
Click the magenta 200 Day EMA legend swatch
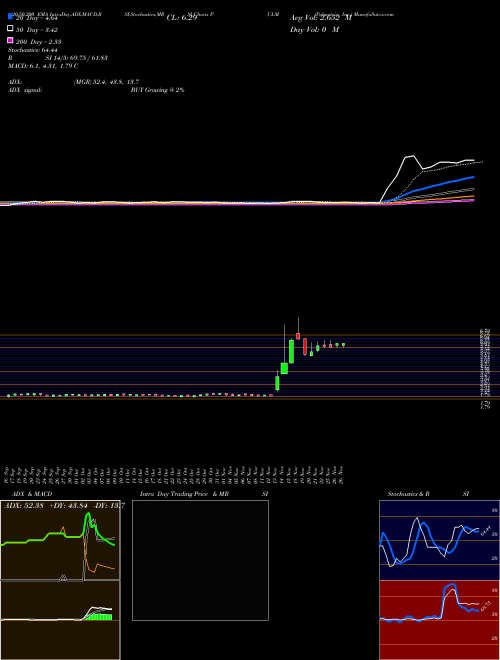click(11, 40)
